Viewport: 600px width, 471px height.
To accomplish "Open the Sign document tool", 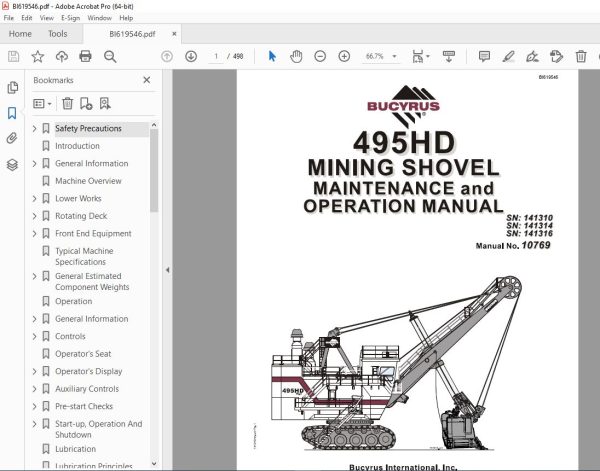I will (532, 57).
